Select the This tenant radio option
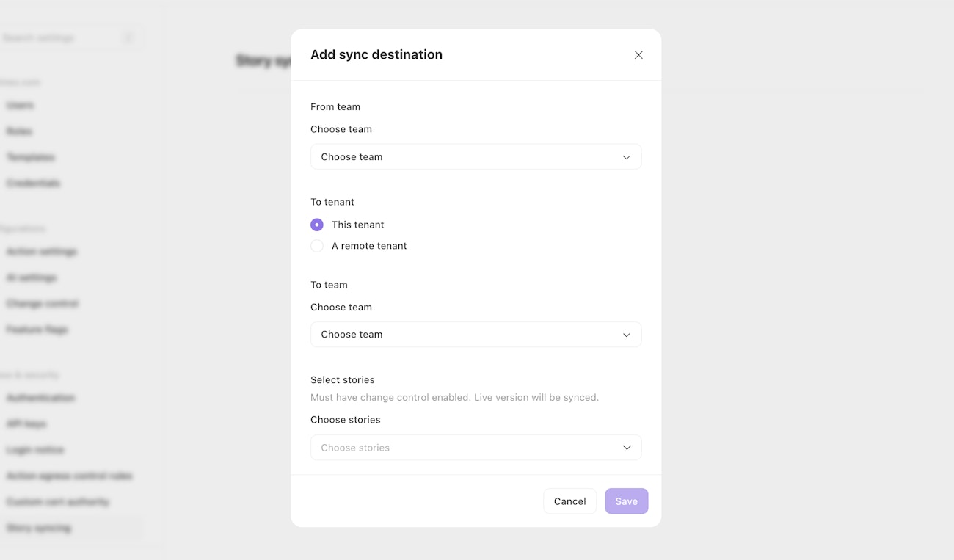Screen dimensions: 954x560 (317, 225)
